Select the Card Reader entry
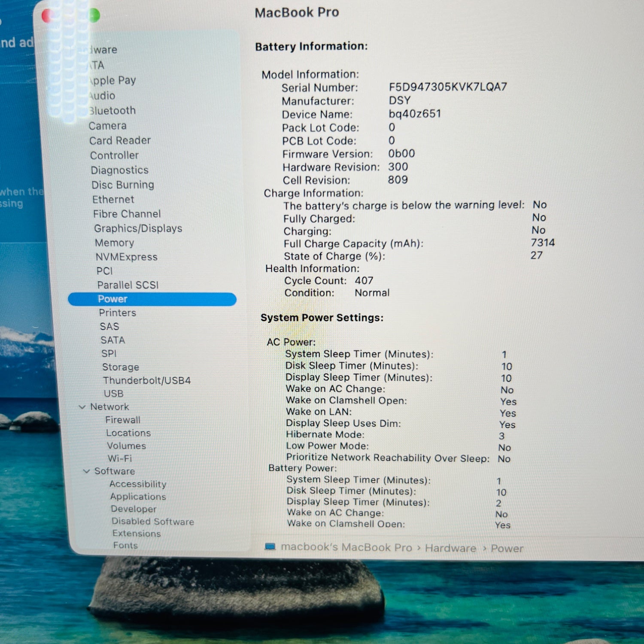The height and width of the screenshot is (644, 644). tap(120, 140)
